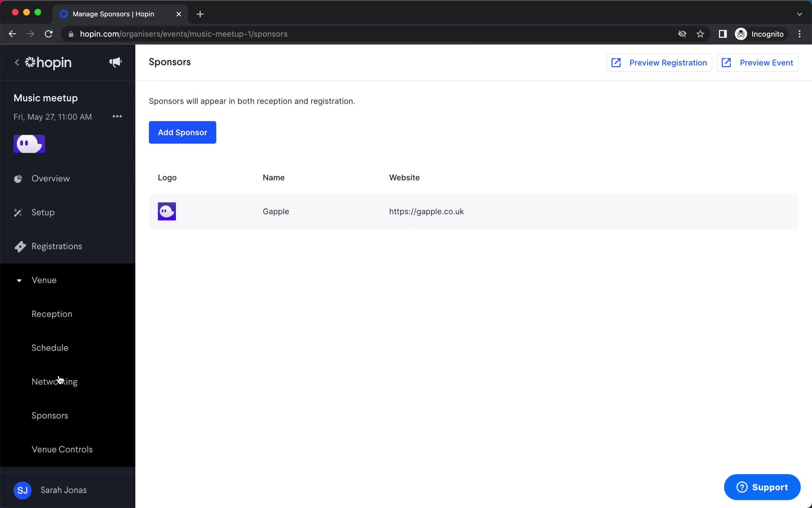Click the browser forward arrow

pos(30,34)
